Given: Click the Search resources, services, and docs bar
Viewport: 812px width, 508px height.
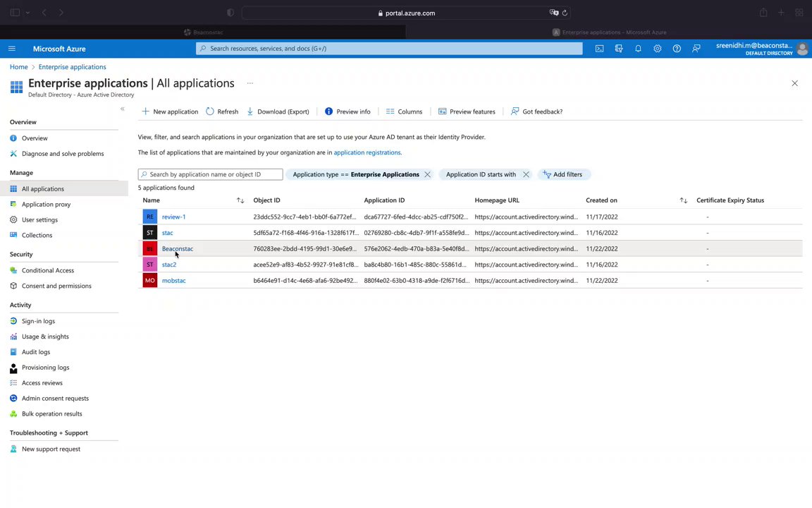Looking at the screenshot, I should 389,49.
